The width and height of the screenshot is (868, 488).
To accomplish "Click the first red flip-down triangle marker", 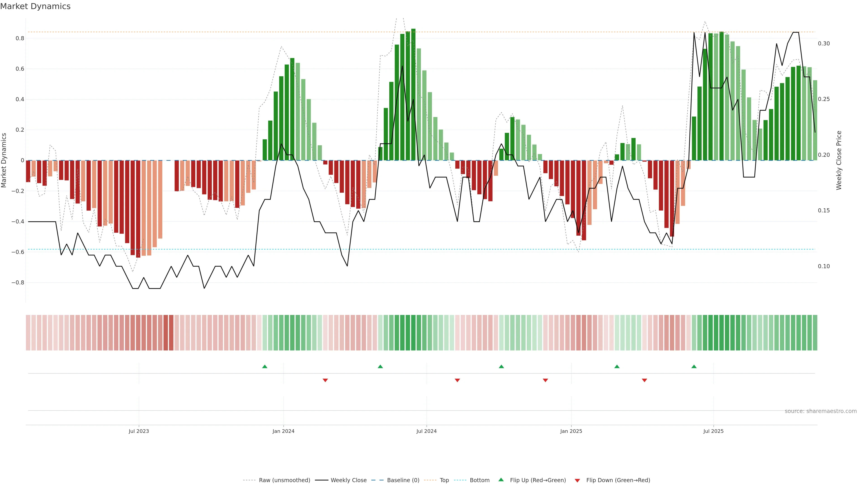I will tap(325, 380).
